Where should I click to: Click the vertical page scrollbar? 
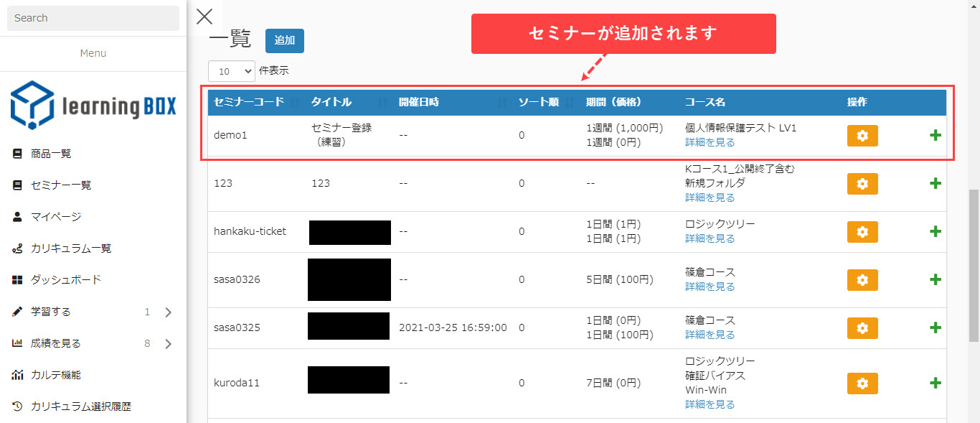[x=974, y=230]
